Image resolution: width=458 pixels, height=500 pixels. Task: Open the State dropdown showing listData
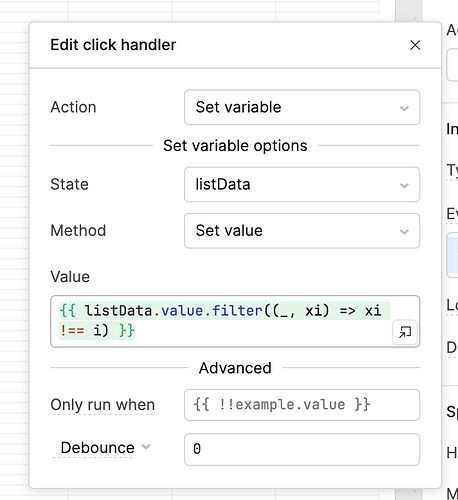(302, 184)
